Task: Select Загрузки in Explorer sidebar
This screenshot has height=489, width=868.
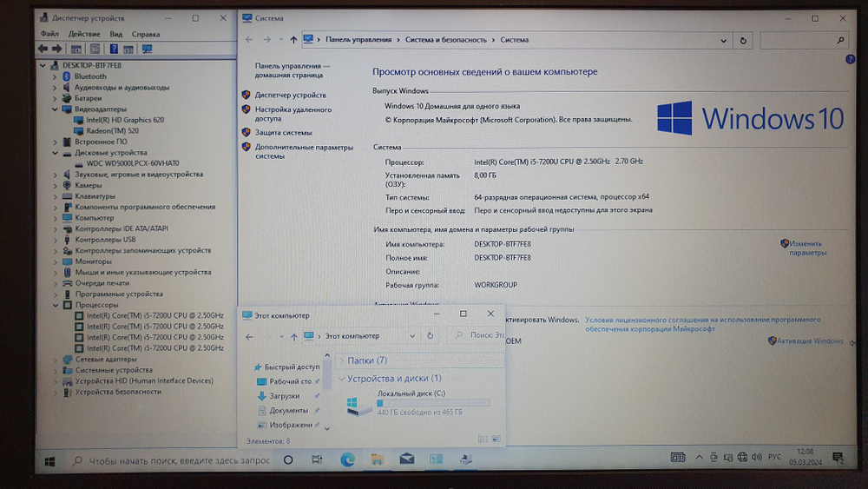Action: click(285, 396)
